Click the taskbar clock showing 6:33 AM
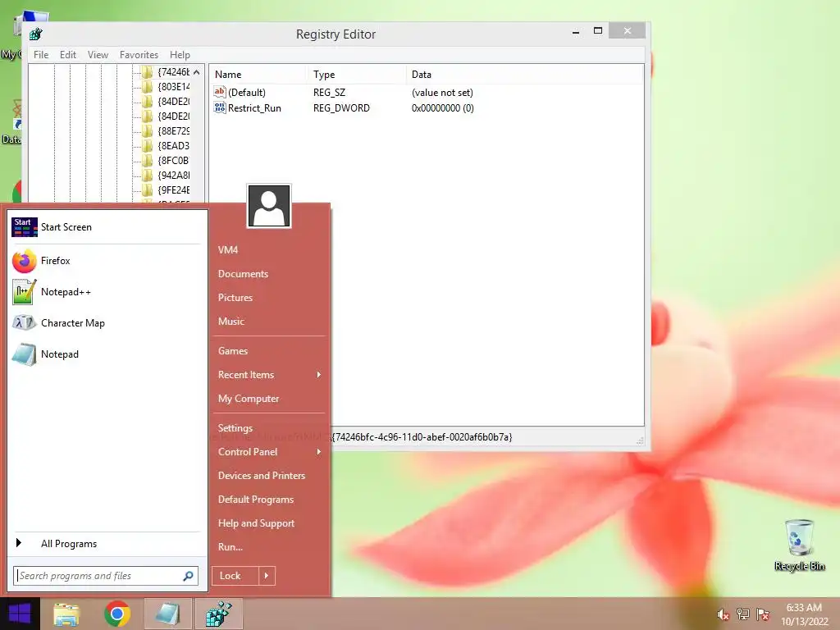The width and height of the screenshot is (840, 630). tap(804, 614)
